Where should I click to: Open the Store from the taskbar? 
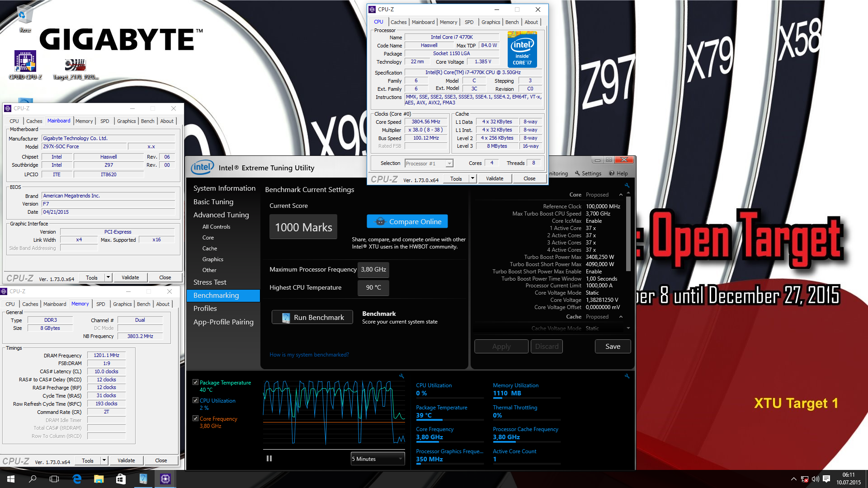121,479
